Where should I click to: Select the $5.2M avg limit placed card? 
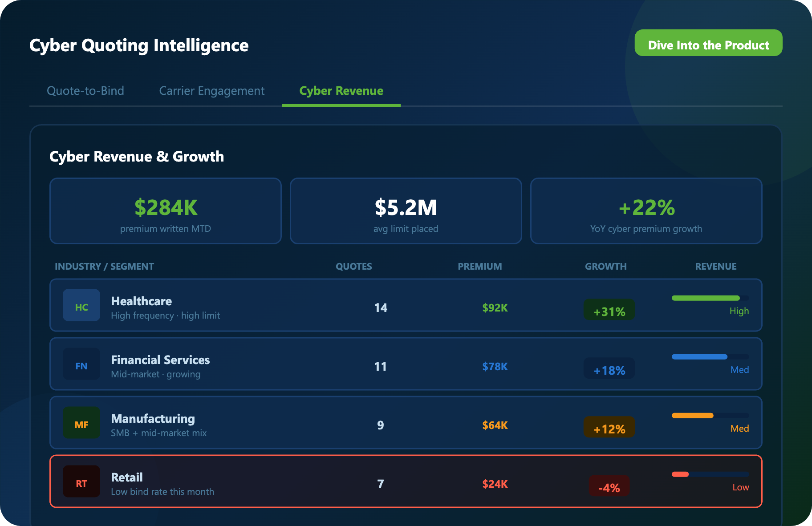pos(406,211)
